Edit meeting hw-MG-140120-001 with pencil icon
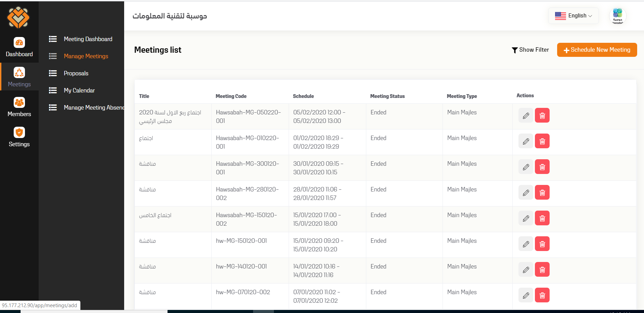The width and height of the screenshot is (644, 313). point(526,270)
